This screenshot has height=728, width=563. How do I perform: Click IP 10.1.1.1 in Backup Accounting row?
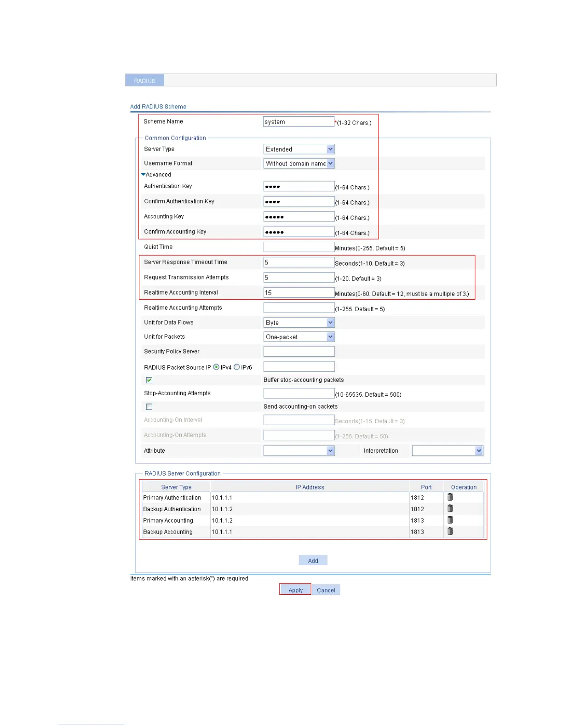[222, 532]
